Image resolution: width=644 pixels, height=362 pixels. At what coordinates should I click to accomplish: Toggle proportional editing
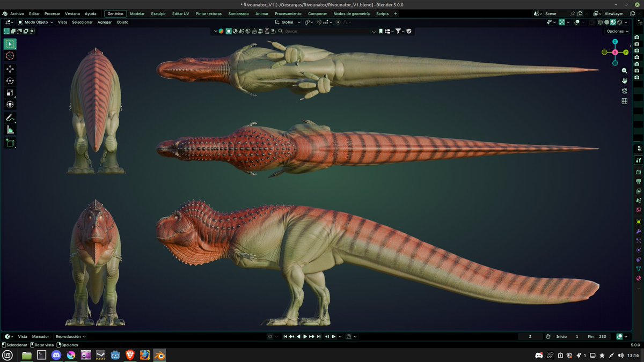click(x=338, y=22)
